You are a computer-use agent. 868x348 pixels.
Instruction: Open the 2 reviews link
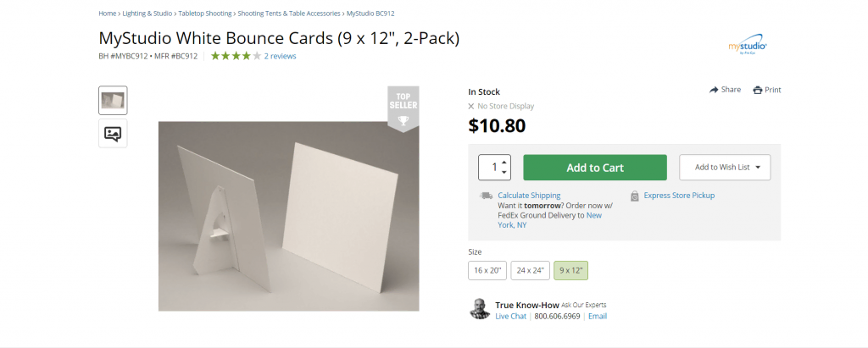[280, 57]
